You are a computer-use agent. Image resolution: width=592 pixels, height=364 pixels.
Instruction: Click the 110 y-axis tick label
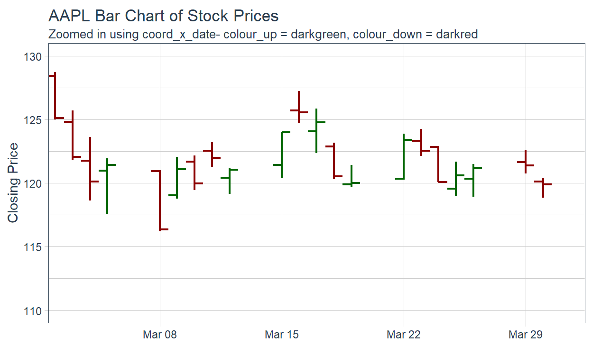click(x=33, y=311)
